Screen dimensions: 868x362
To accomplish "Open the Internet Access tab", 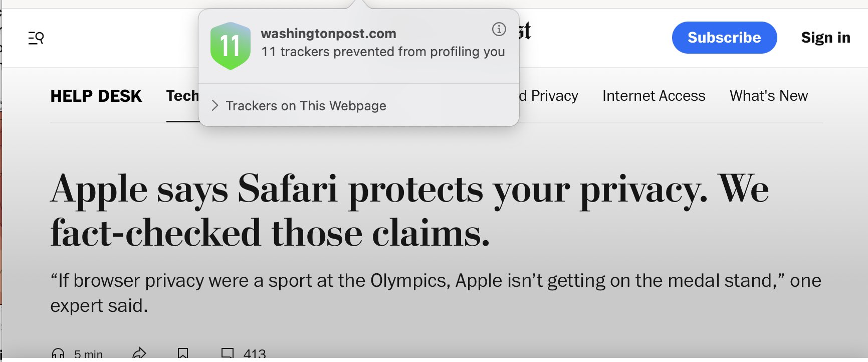I will (654, 96).
